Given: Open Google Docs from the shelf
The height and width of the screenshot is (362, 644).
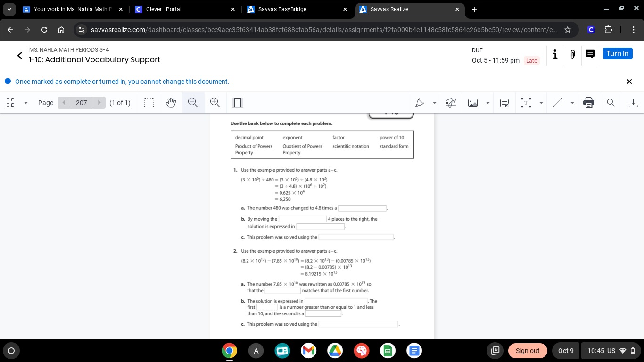Looking at the screenshot, I should pyautogui.click(x=414, y=350).
